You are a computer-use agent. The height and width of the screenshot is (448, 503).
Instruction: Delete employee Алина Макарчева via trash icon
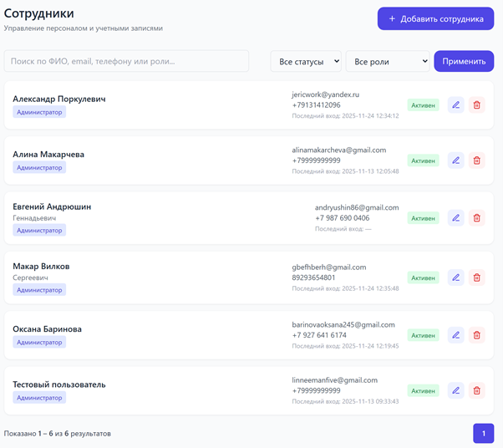coord(477,160)
